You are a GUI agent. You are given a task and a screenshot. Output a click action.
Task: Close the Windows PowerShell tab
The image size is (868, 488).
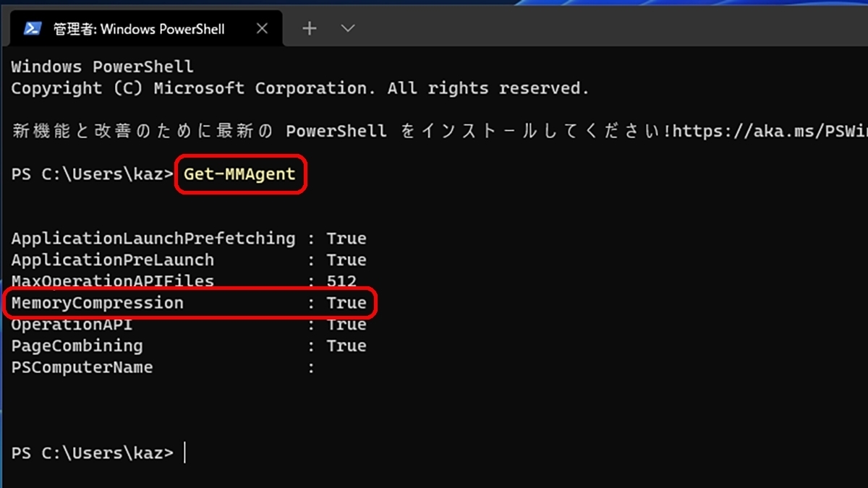262,28
